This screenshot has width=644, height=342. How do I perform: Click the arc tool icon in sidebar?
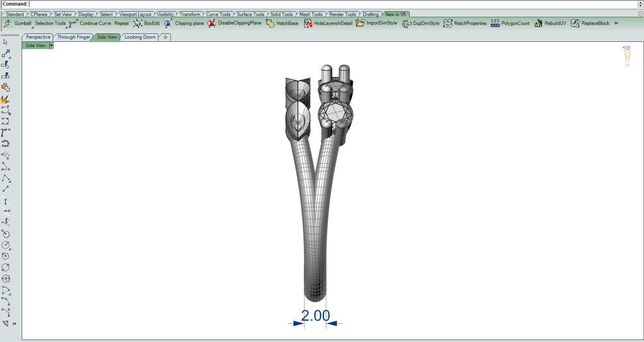6,290
